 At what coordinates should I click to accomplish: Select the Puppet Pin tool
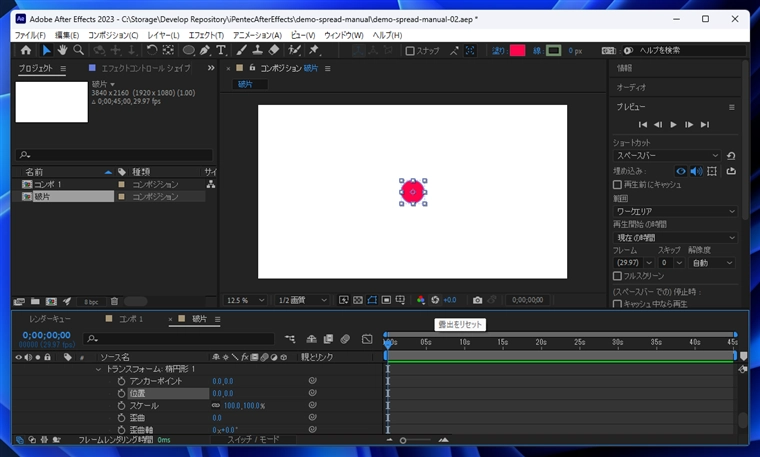(x=314, y=50)
